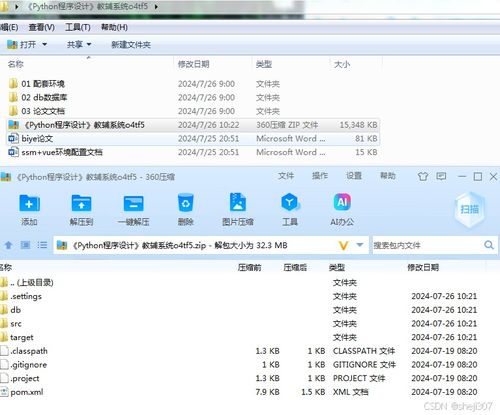This screenshot has height=415, width=500.
Task: Select the 02 db数据库 folder icon
Action: point(13,97)
